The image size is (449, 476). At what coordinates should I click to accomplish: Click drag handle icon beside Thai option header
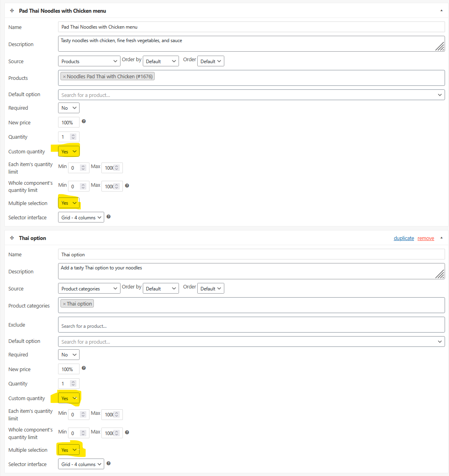click(x=12, y=238)
